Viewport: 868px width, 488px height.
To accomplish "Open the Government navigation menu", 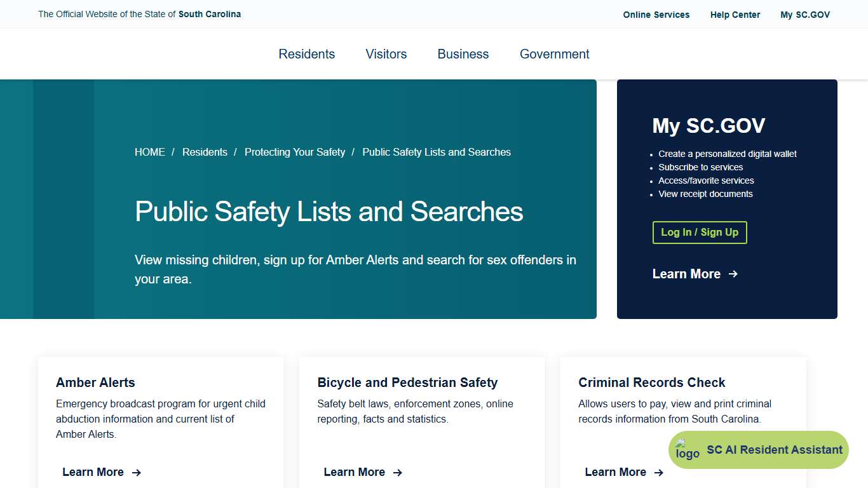I will point(554,54).
